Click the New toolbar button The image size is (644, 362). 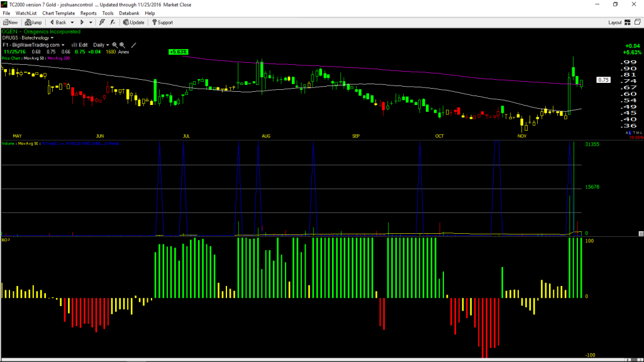click(x=10, y=23)
